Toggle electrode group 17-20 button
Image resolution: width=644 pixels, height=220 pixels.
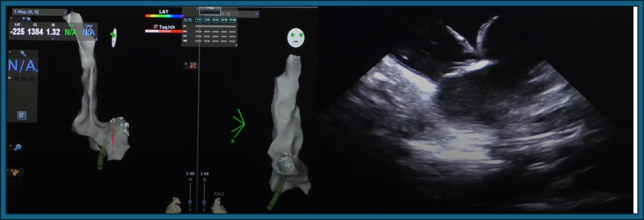tap(233, 20)
